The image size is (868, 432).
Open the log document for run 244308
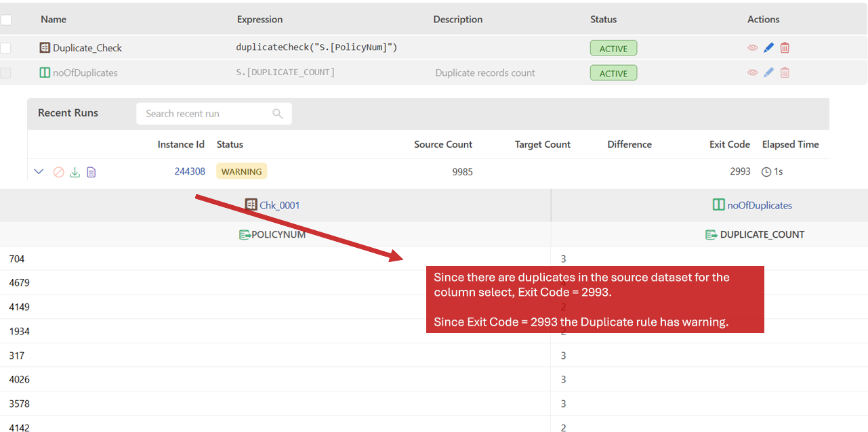(91, 172)
